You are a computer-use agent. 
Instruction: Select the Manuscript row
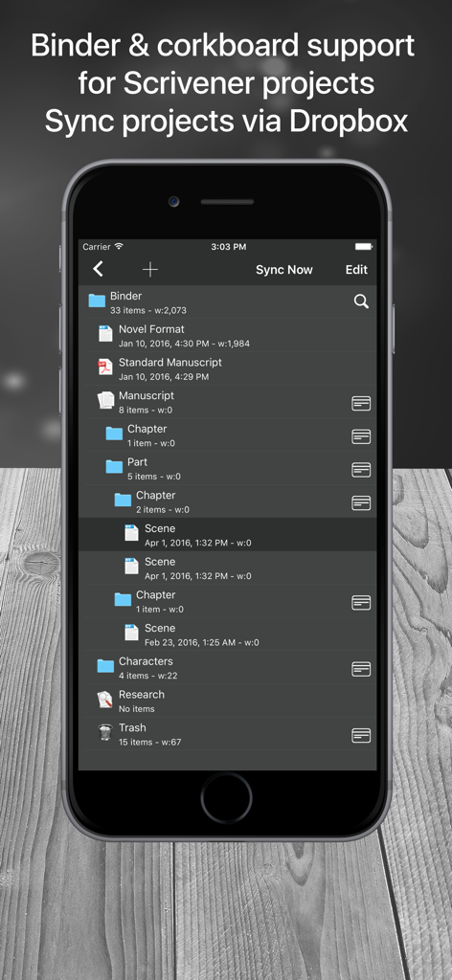coord(228,402)
